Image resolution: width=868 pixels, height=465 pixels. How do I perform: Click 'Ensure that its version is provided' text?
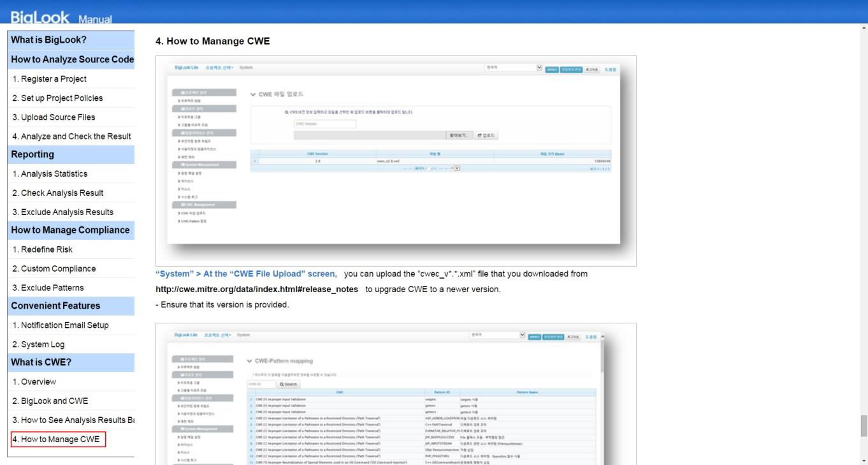click(x=222, y=304)
